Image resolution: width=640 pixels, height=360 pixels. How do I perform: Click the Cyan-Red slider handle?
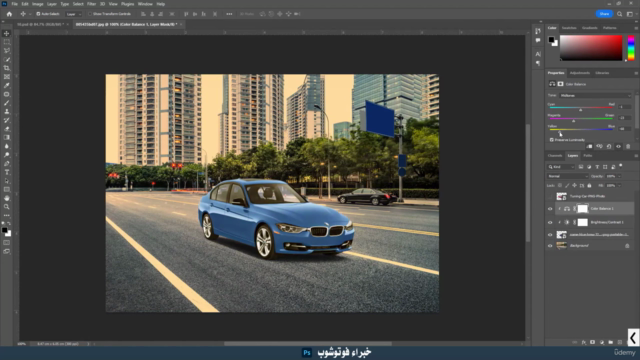pyautogui.click(x=580, y=110)
